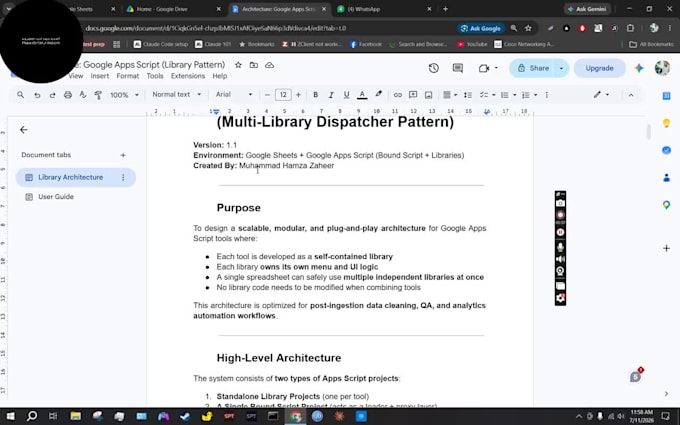Activate the paint format tool
Viewport: 680px width, 425px height.
tap(98, 95)
